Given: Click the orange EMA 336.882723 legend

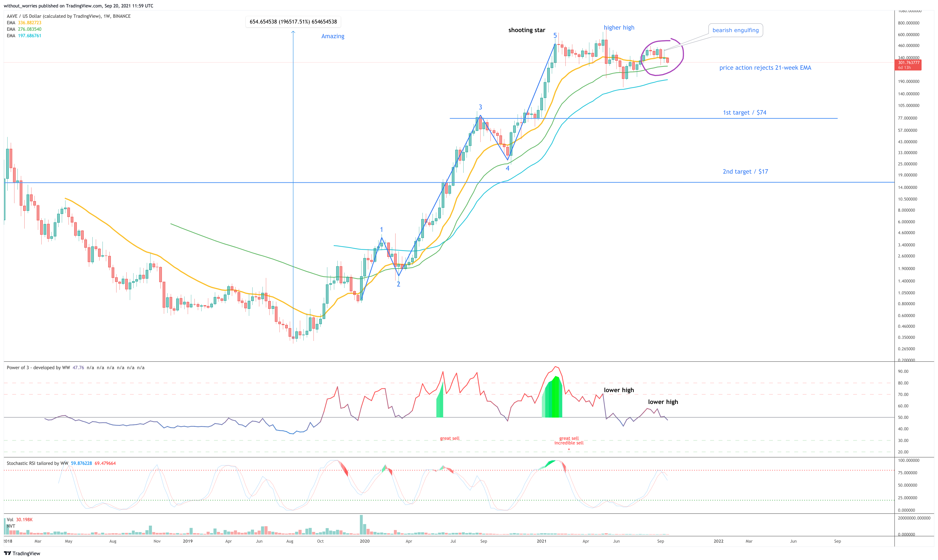Looking at the screenshot, I should (24, 23).
